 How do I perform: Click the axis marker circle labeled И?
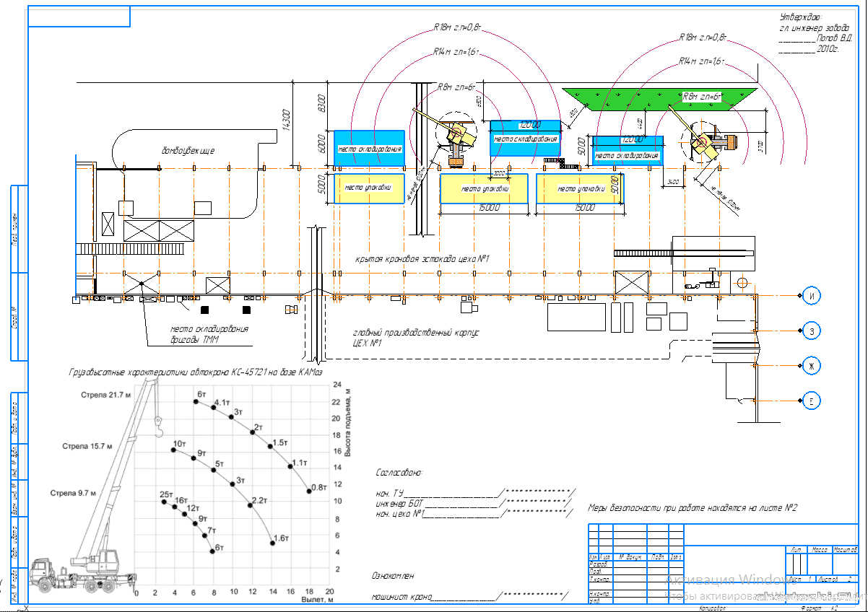[811, 296]
